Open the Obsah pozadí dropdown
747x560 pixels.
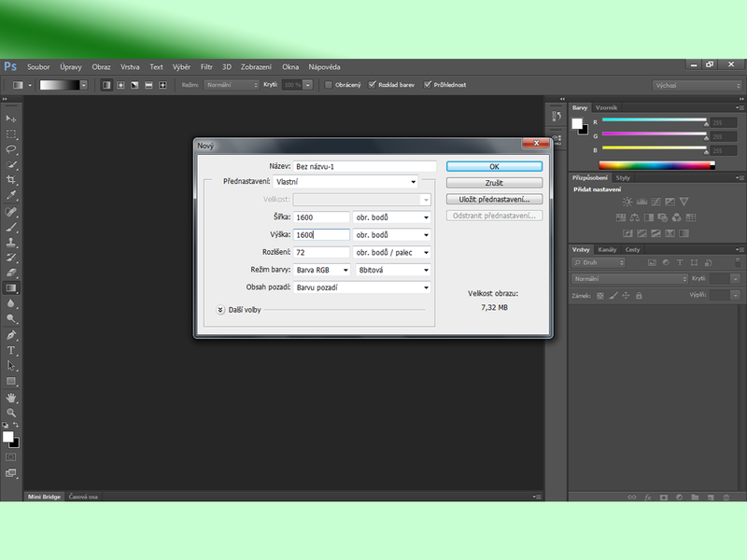[x=362, y=287]
